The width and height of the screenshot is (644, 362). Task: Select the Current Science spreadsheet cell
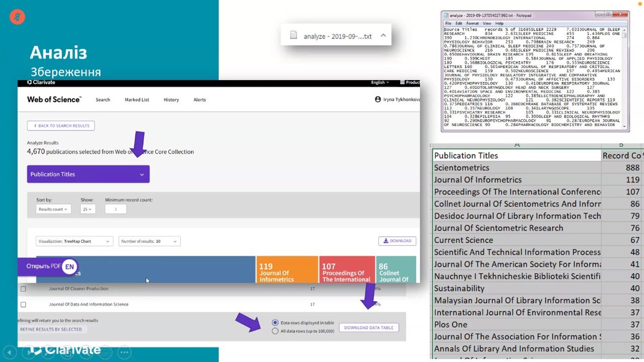pyautogui.click(x=517, y=240)
